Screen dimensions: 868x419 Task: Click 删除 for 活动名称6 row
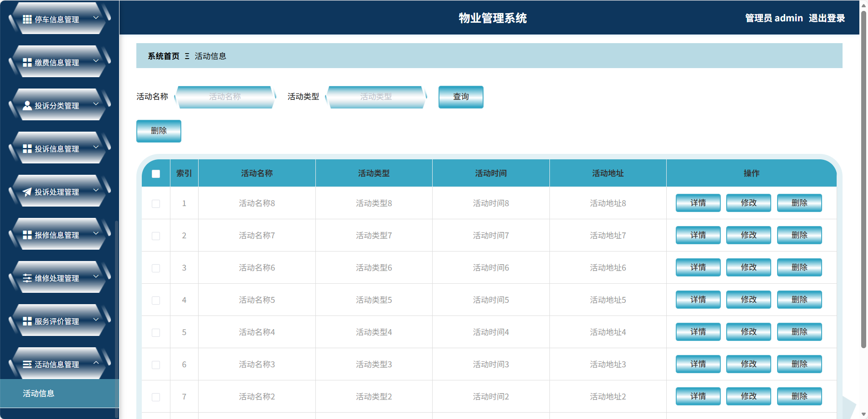pos(799,267)
